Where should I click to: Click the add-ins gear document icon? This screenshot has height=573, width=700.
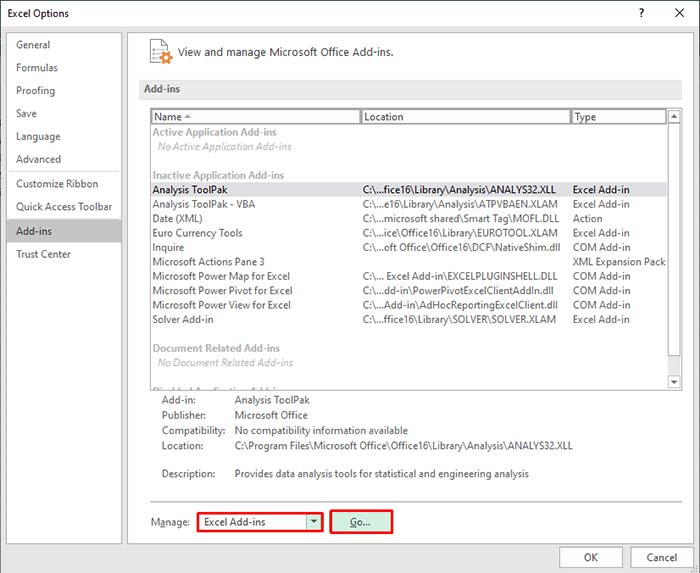click(x=161, y=52)
